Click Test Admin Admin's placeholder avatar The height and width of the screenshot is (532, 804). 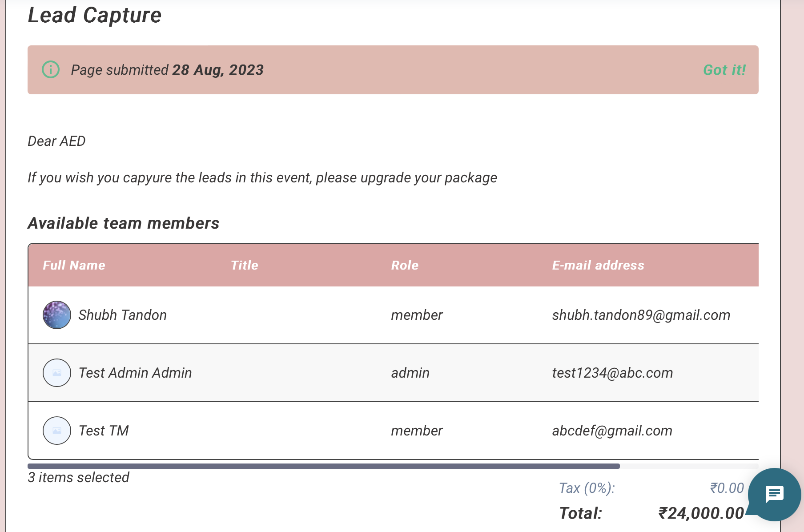point(57,373)
